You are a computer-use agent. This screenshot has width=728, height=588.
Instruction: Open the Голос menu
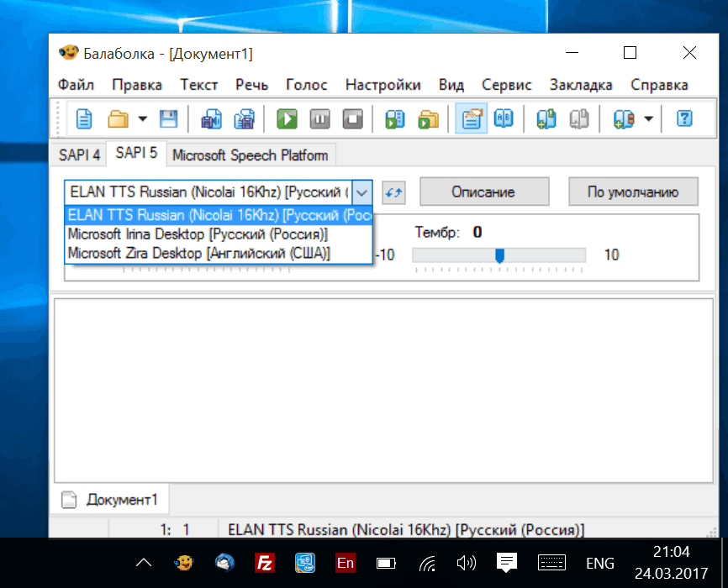[x=306, y=85]
